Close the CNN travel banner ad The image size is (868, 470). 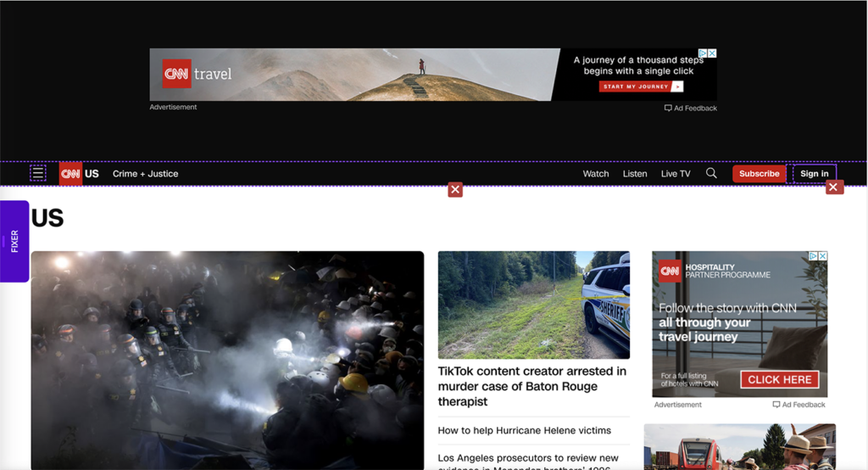[713, 53]
